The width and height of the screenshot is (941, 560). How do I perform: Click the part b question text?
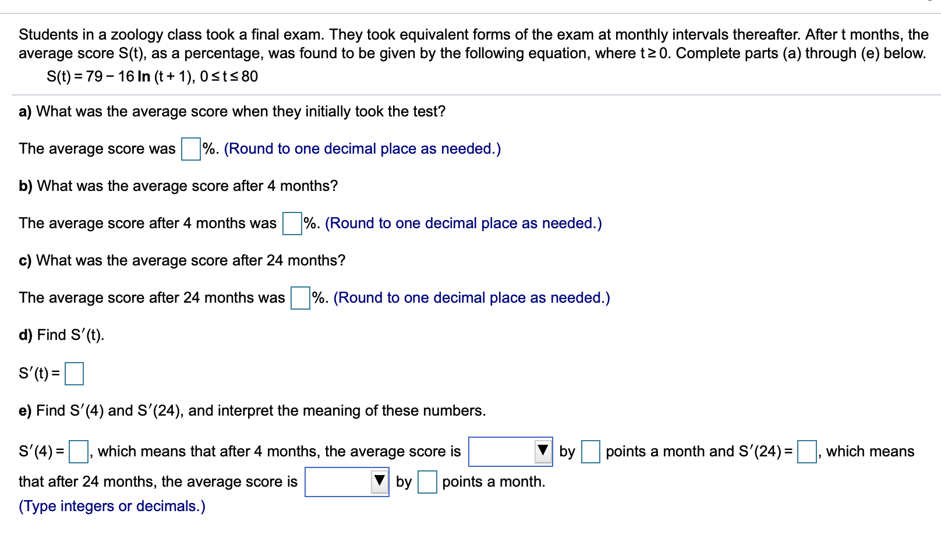tap(178, 186)
